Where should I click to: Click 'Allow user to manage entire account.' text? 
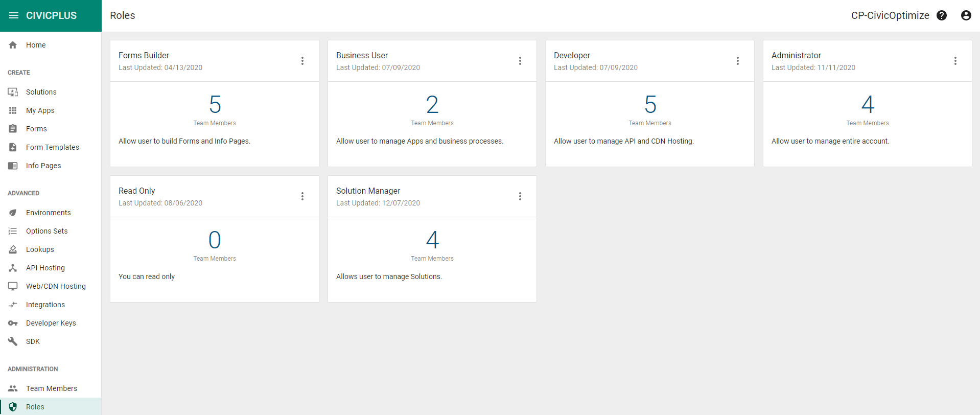click(x=830, y=141)
